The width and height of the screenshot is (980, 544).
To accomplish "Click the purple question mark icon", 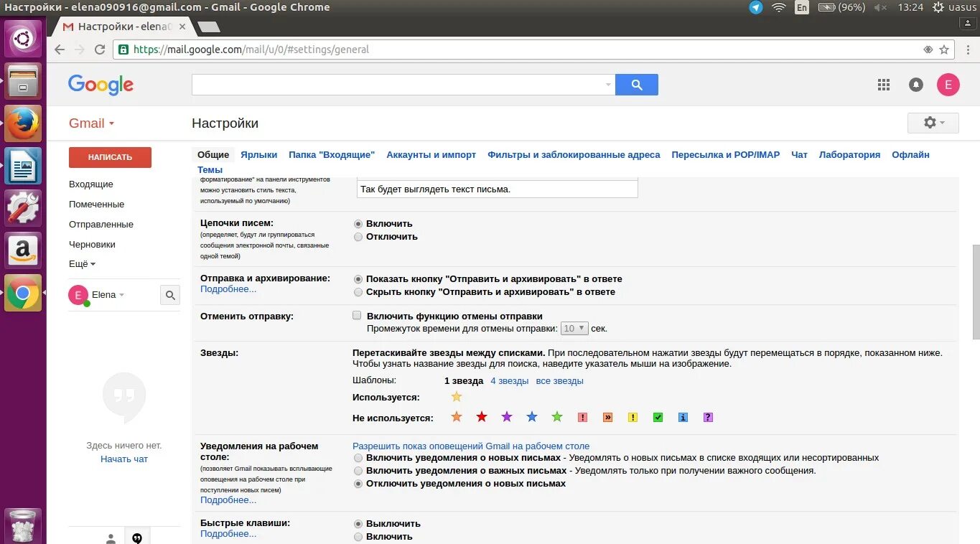I will click(x=708, y=418).
